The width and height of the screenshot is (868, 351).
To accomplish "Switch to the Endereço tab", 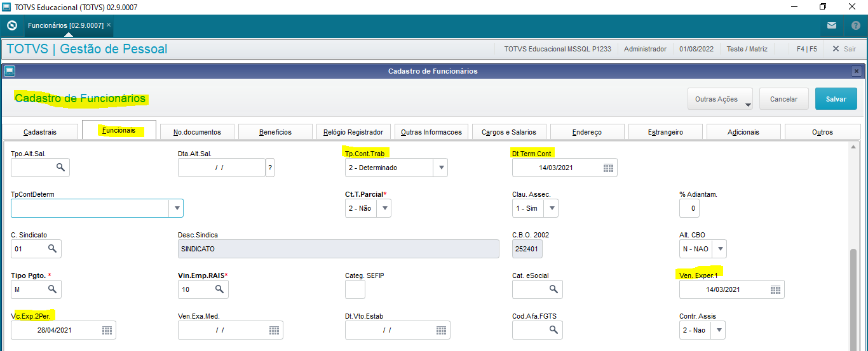I will [x=587, y=132].
